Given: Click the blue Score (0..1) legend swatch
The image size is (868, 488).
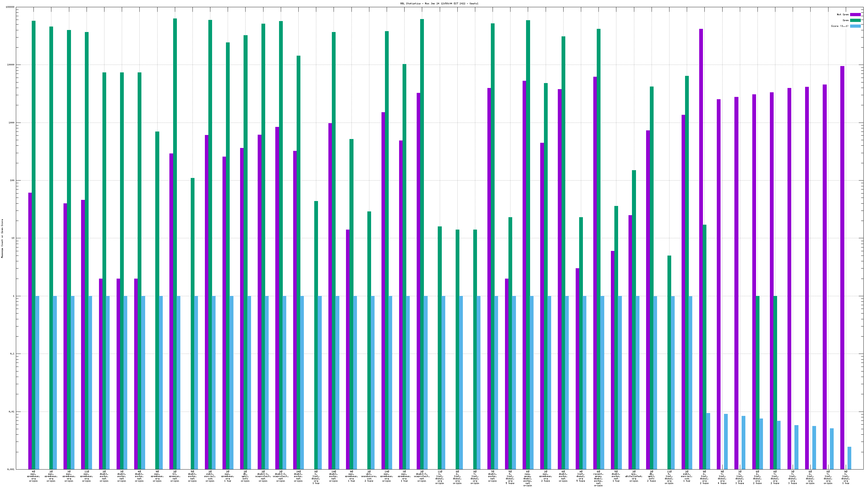Looking at the screenshot, I should coord(855,26).
